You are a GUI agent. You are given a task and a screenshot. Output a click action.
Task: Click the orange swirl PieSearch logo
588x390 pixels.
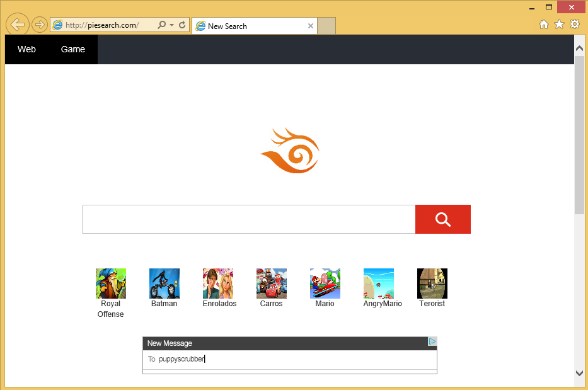[x=291, y=151]
